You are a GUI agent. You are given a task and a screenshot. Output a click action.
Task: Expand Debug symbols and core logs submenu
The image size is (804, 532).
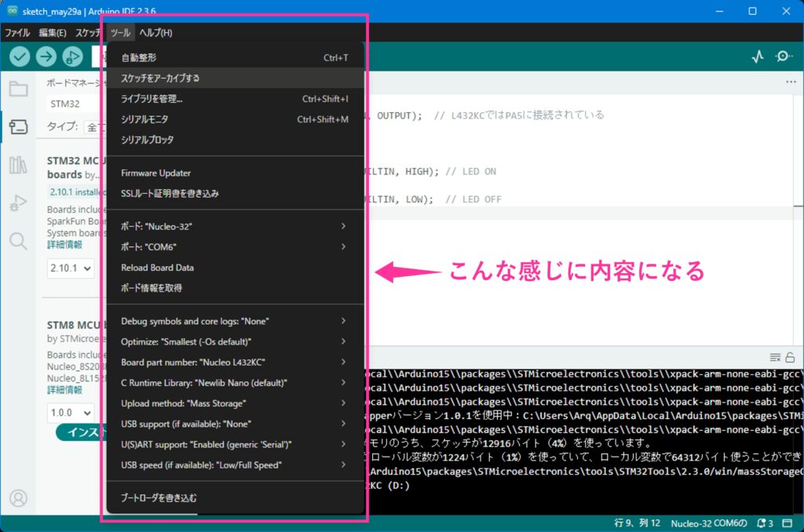[235, 321]
